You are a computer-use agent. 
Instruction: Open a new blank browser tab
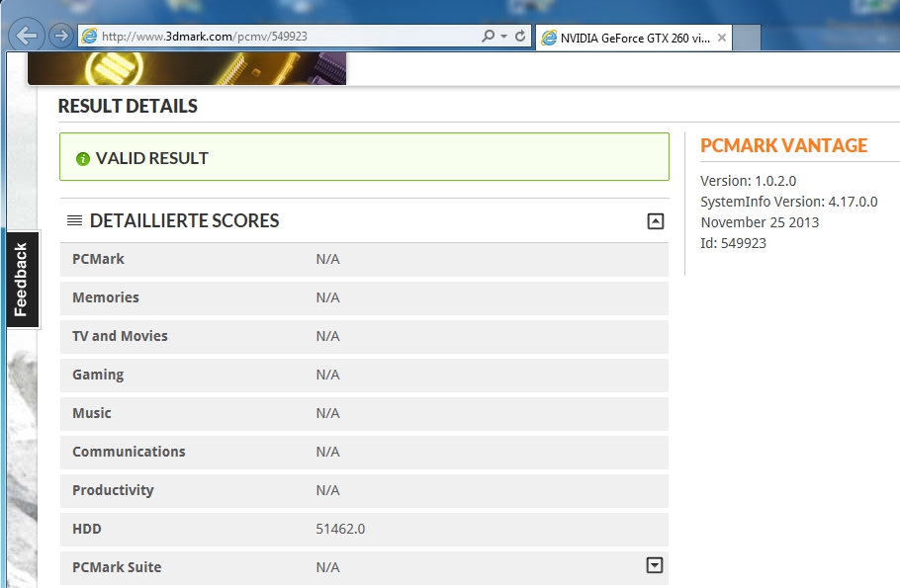click(x=747, y=38)
